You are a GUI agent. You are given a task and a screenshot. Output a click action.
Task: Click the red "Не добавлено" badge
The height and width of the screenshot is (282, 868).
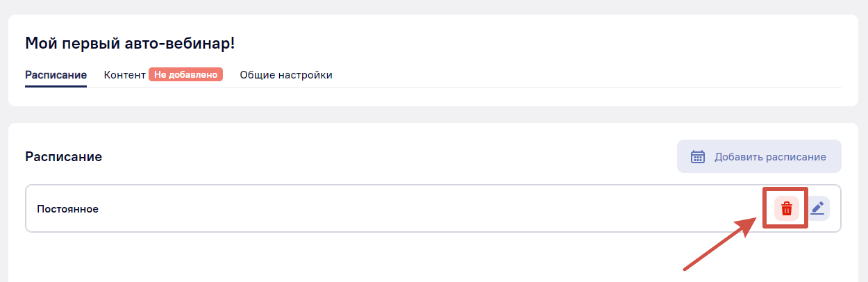pos(185,75)
